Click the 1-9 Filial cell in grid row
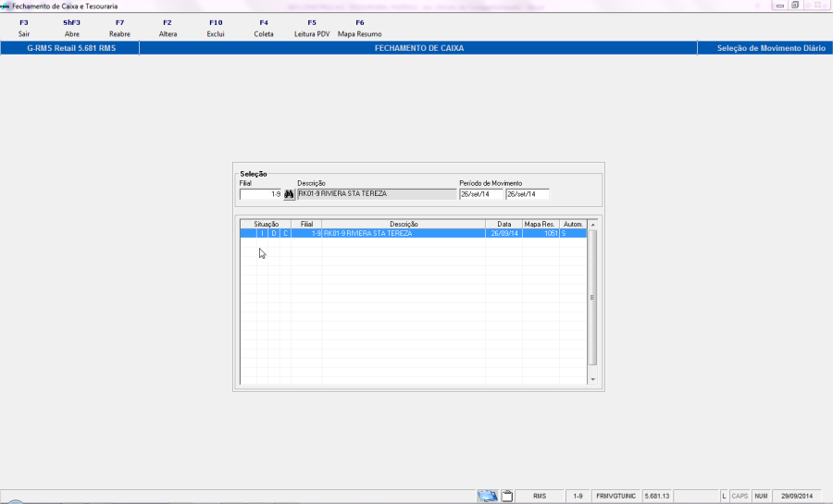Image resolution: width=833 pixels, height=504 pixels. [x=306, y=233]
